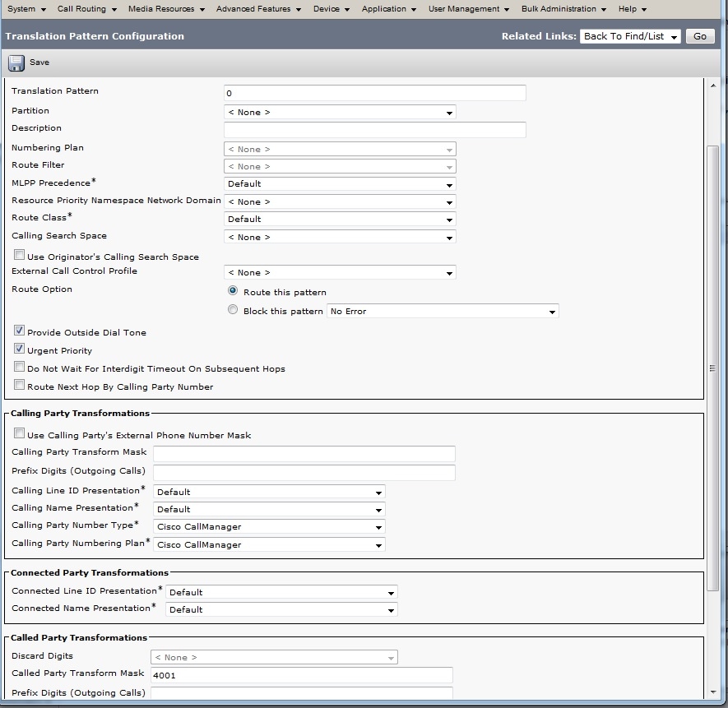Open the Related Links dropdown

pyautogui.click(x=630, y=36)
